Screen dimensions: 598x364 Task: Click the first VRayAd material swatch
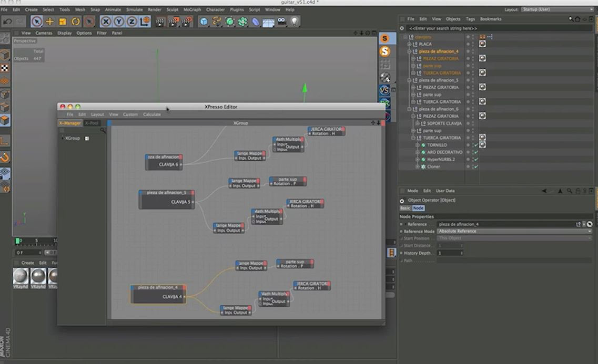[21, 276]
